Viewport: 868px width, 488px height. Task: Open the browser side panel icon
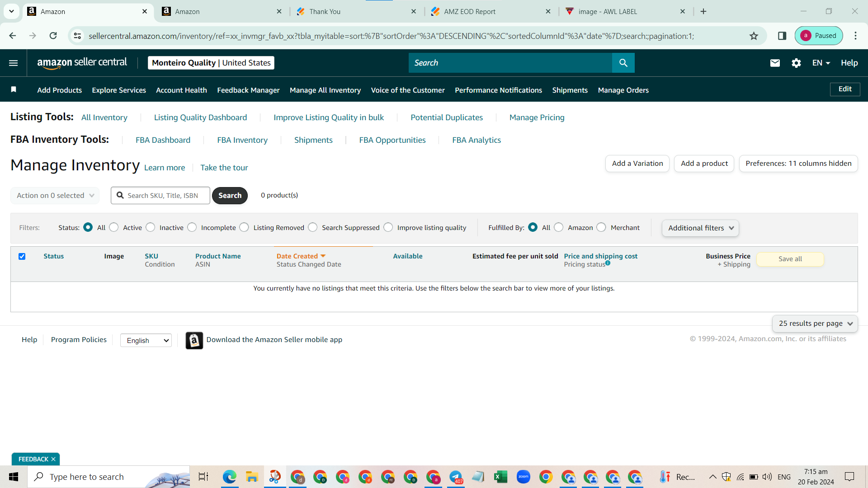pos(782,36)
